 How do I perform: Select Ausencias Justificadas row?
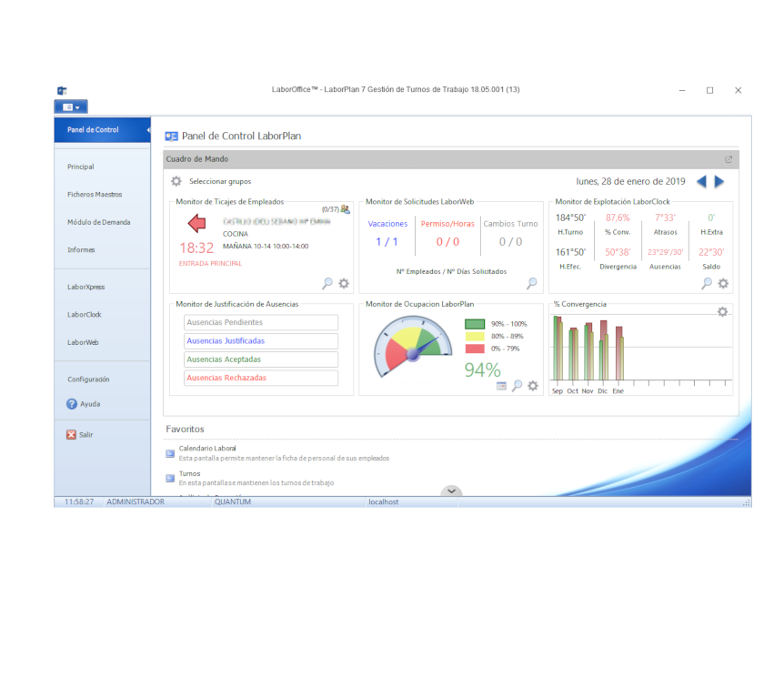tap(261, 340)
